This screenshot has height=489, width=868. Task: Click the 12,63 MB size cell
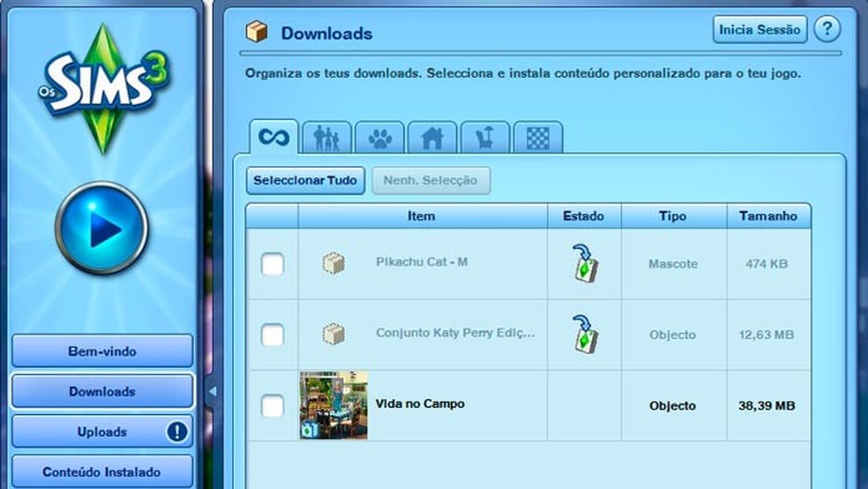pos(767,335)
